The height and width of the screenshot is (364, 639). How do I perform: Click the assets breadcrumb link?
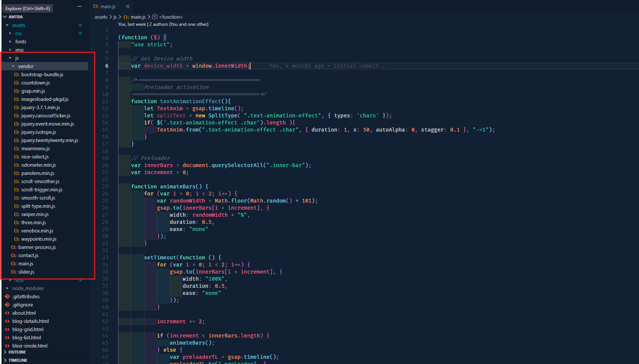101,17
